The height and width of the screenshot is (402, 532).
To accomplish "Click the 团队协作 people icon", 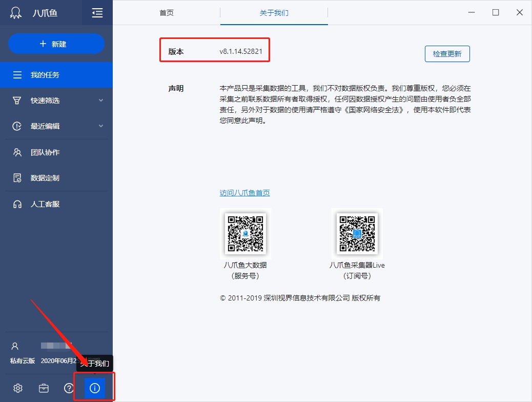I will pos(17,152).
